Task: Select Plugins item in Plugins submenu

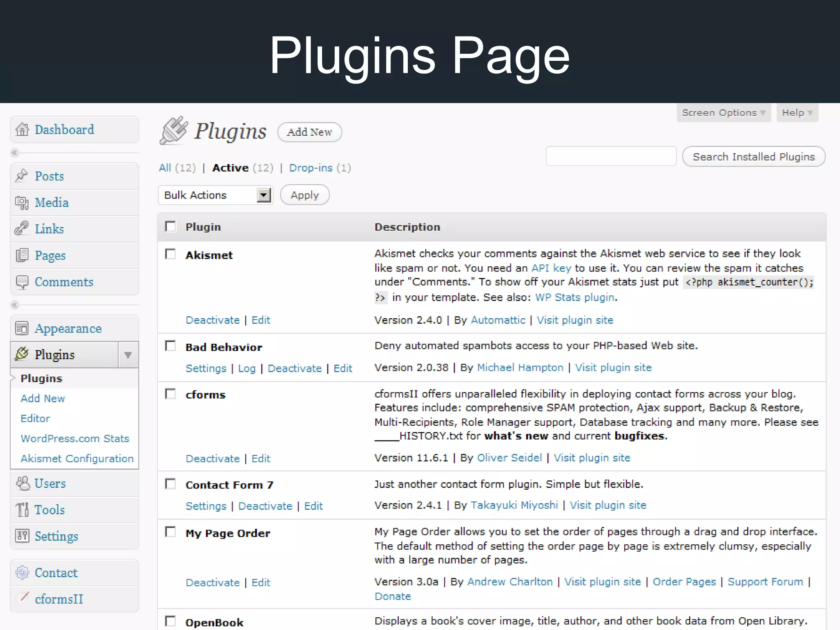Action: coord(41,378)
